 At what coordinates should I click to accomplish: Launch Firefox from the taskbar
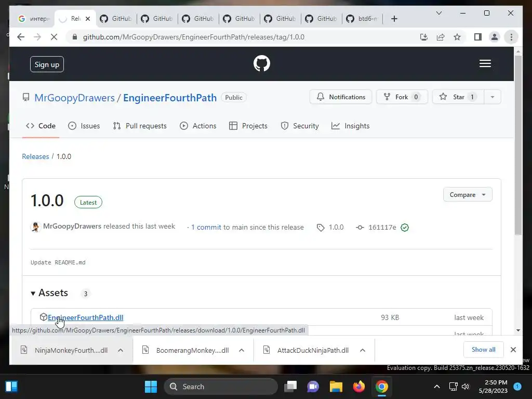pos(358,387)
